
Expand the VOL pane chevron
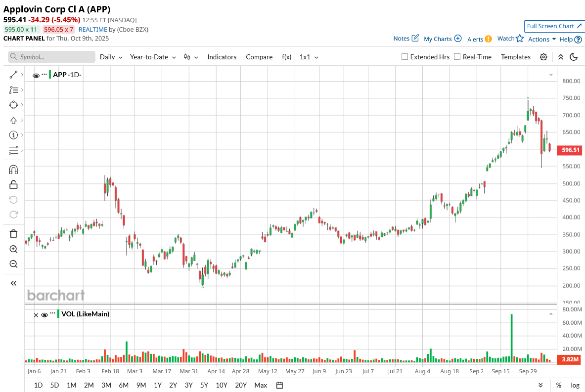pos(551,314)
